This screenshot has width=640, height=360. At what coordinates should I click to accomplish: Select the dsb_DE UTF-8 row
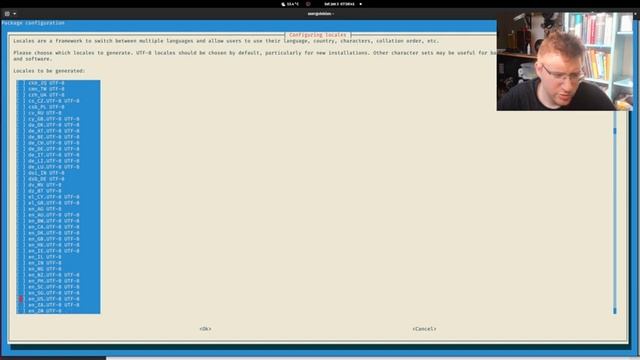pyautogui.click(x=58, y=179)
